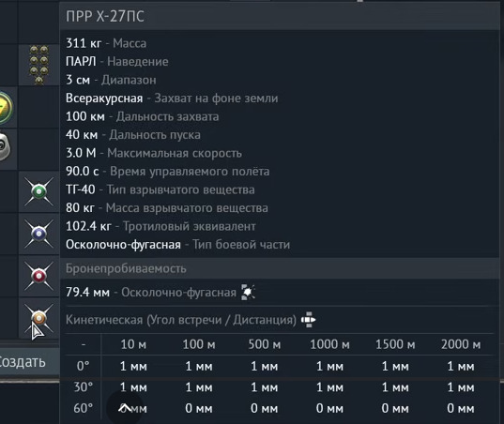Screen dimensions: 504x424
Task: Click the 0° row label
Action: (x=84, y=366)
